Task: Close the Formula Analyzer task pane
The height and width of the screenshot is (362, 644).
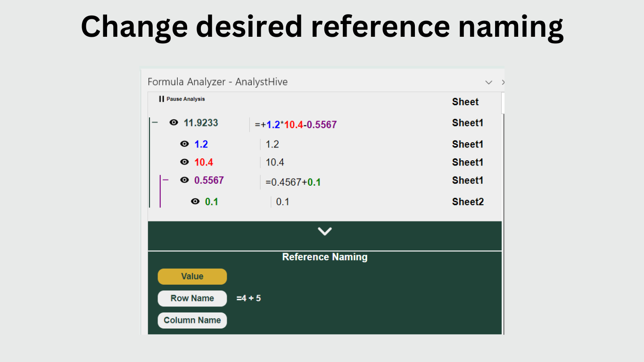Action: point(503,82)
